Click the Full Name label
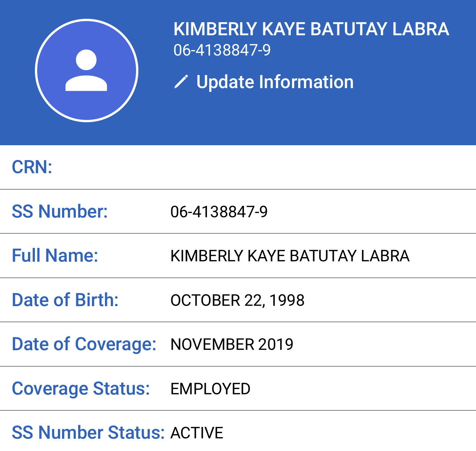 55,256
